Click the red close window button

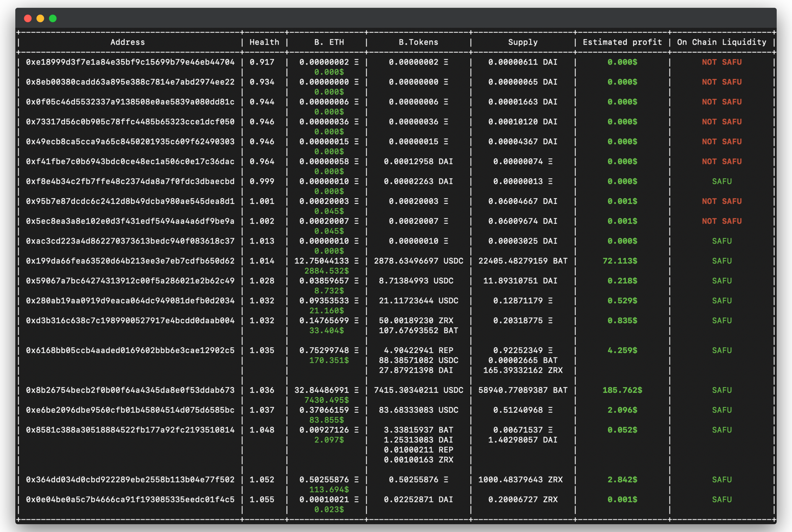[28, 18]
